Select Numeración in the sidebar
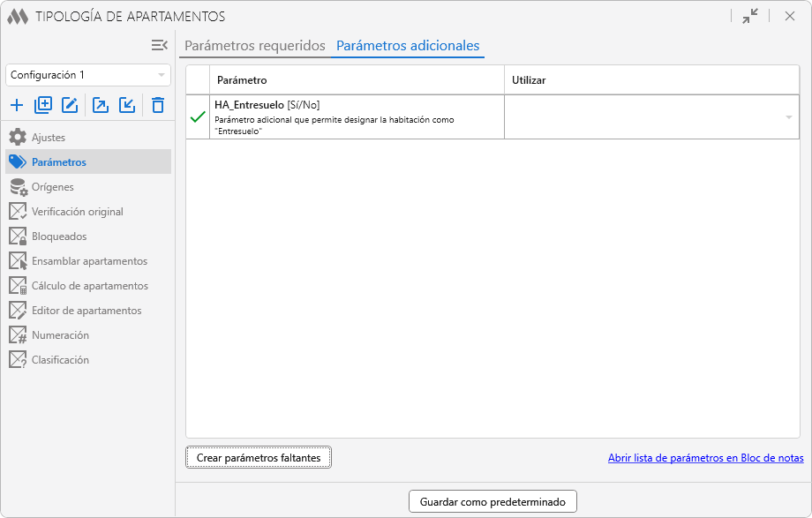 pos(60,335)
